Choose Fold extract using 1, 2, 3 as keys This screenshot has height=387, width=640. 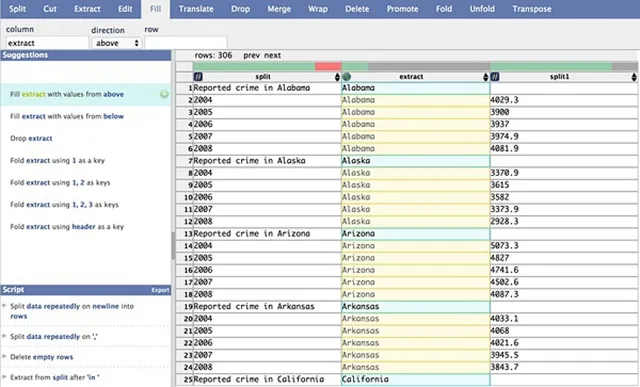[64, 205]
